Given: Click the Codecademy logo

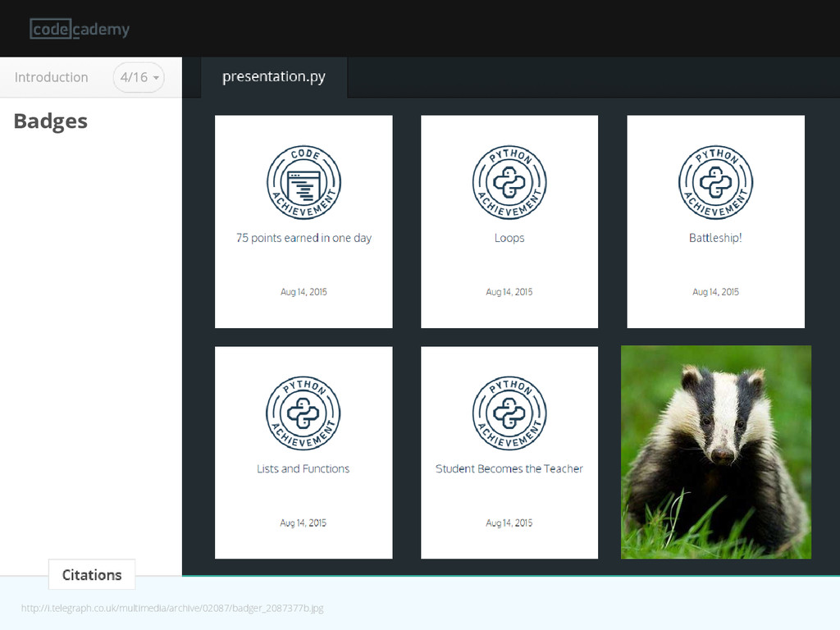Looking at the screenshot, I should coord(80,29).
